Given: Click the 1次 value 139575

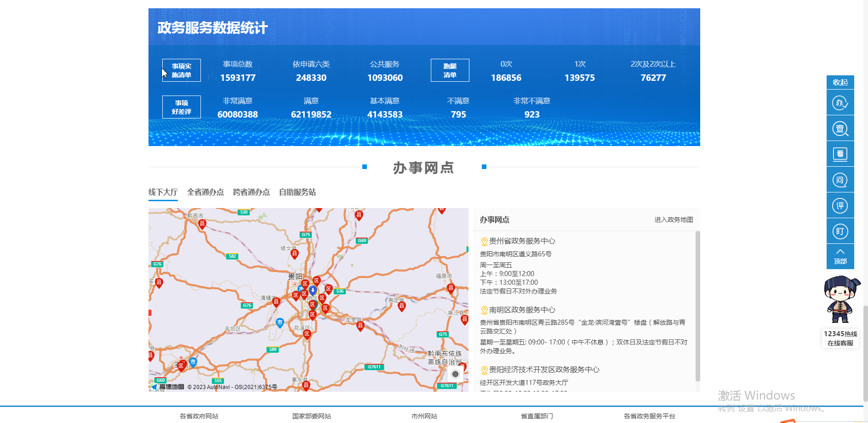Looking at the screenshot, I should pos(580,78).
